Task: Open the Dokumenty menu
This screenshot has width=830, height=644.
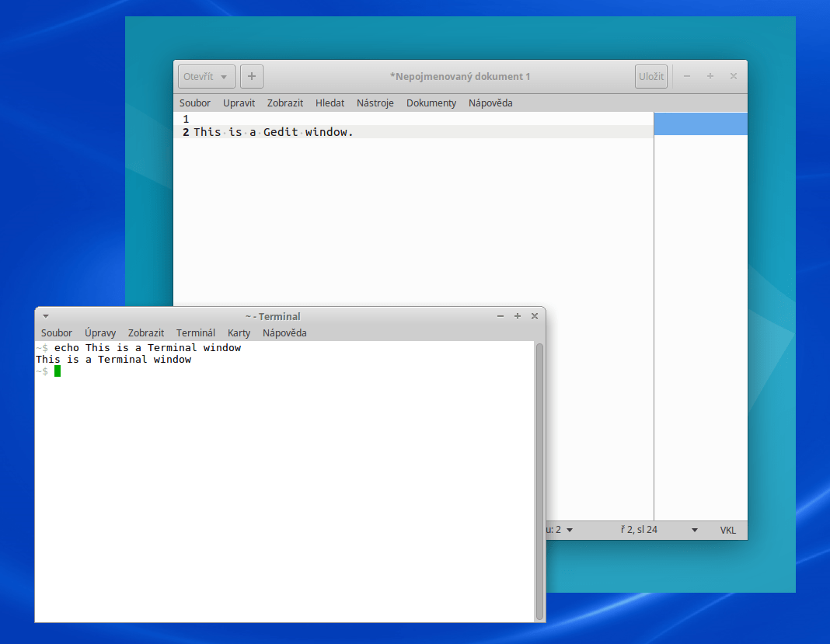Action: tap(431, 103)
